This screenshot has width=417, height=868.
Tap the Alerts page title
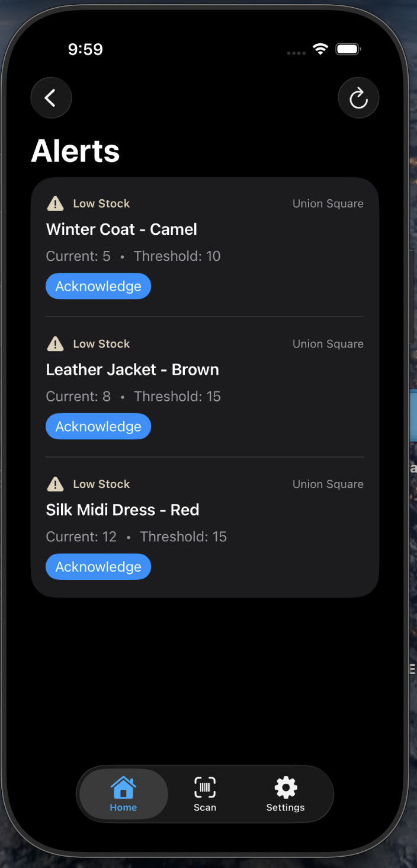pyautogui.click(x=75, y=151)
